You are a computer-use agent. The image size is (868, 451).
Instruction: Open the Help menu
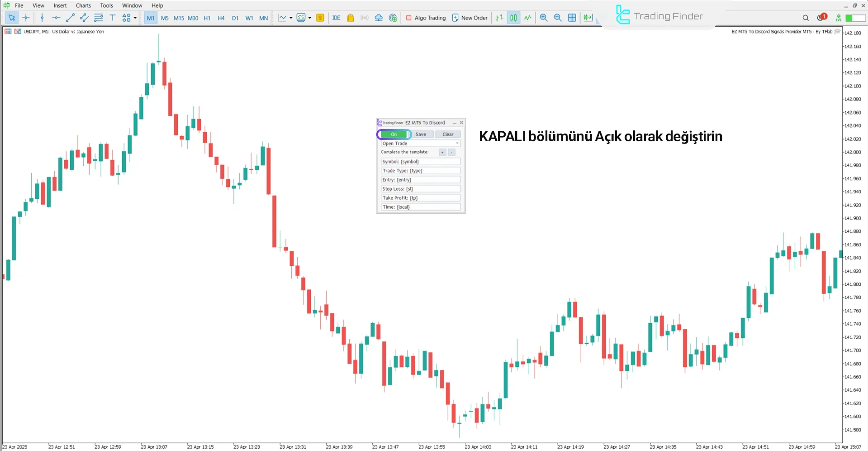157,5
